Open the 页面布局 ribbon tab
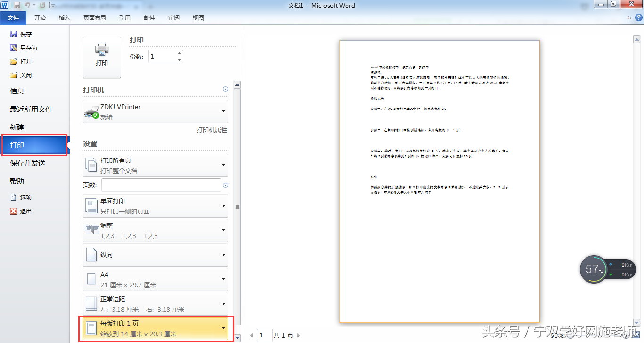Screen dimensions: 644x343 click(95, 18)
